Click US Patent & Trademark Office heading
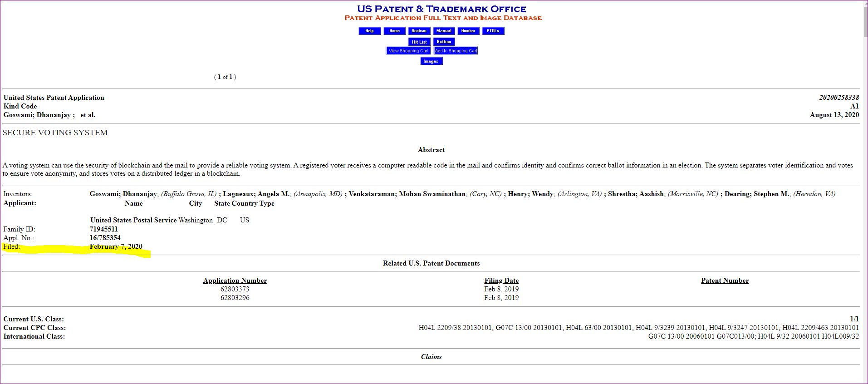The image size is (868, 384). pyautogui.click(x=441, y=9)
